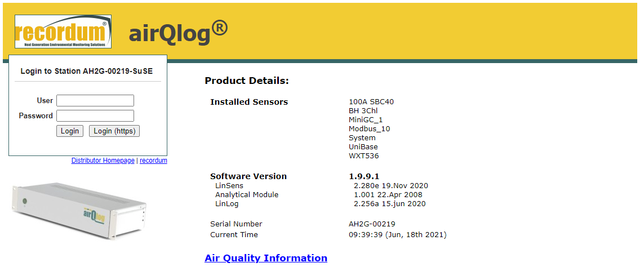Select the 'System' sensor text
The width and height of the screenshot is (644, 276).
362,138
